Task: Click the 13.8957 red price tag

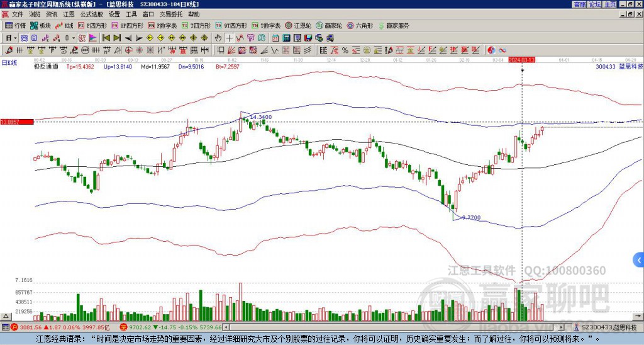Action: tap(17, 122)
